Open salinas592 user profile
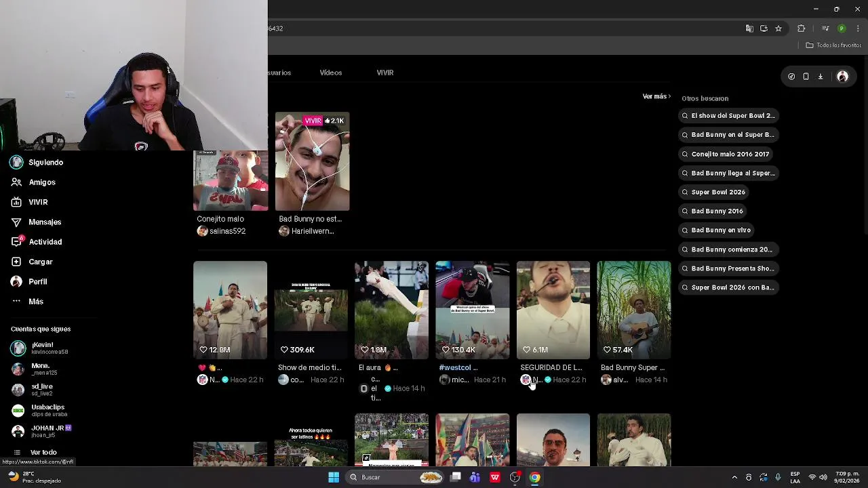The image size is (868, 488). pos(222,231)
